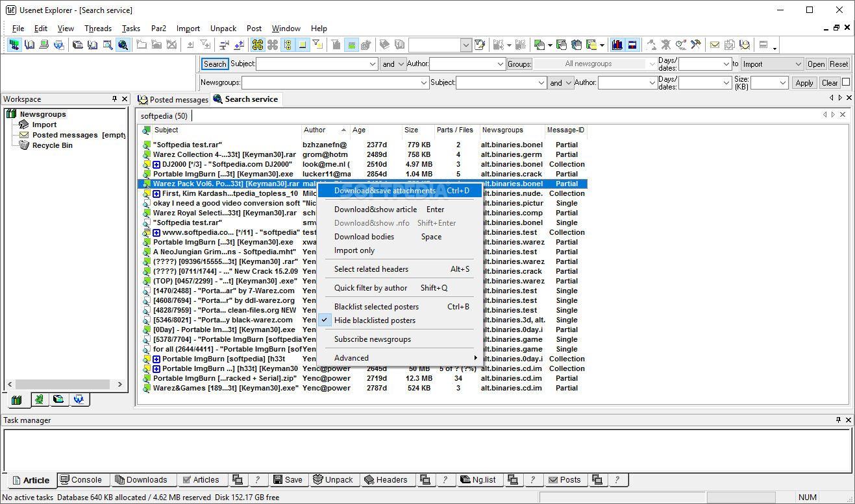Toggle the Task manager panel pin

[838, 420]
